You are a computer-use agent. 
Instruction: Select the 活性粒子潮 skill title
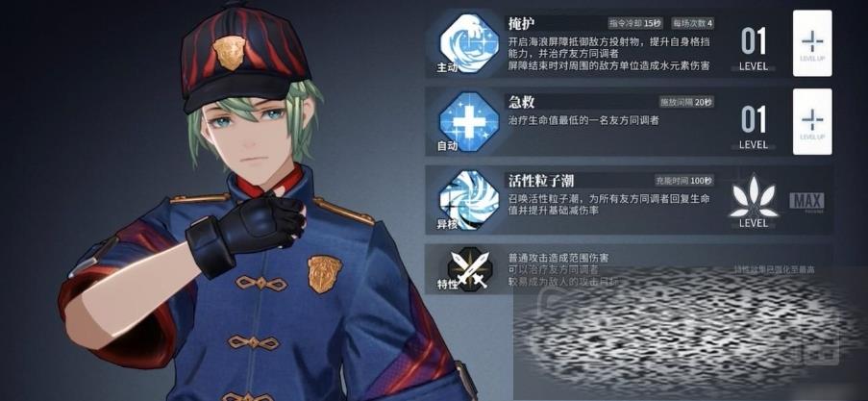click(541, 181)
